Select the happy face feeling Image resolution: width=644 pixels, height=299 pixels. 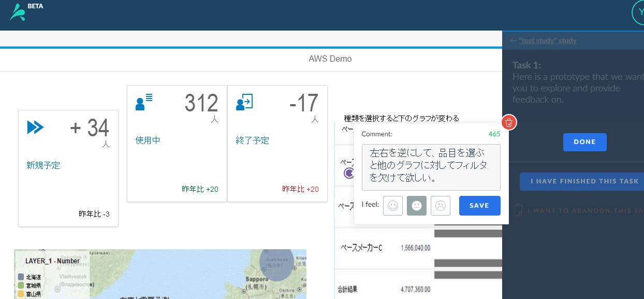coord(393,206)
